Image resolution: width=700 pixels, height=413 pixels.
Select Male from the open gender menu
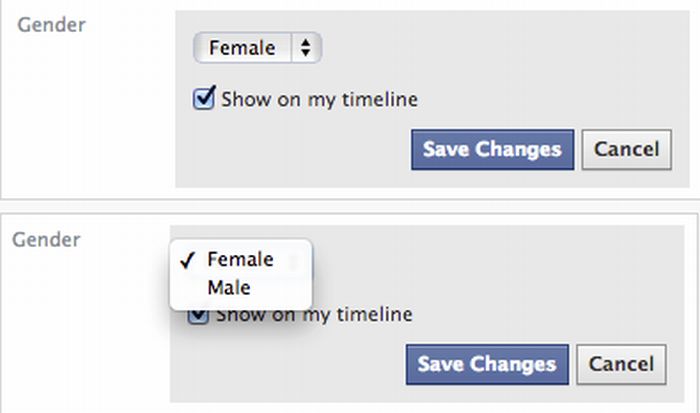229,288
